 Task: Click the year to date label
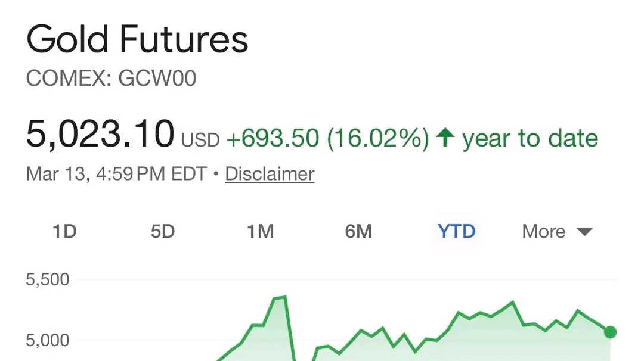530,139
